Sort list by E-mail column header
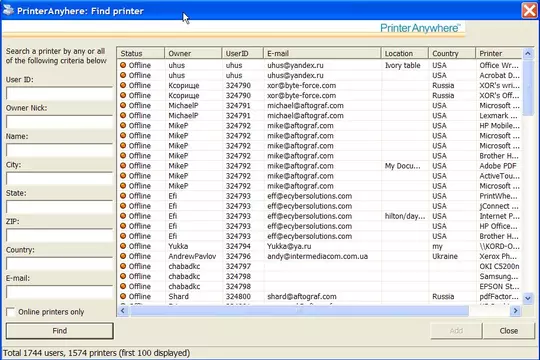The height and width of the screenshot is (360, 540). (322, 53)
